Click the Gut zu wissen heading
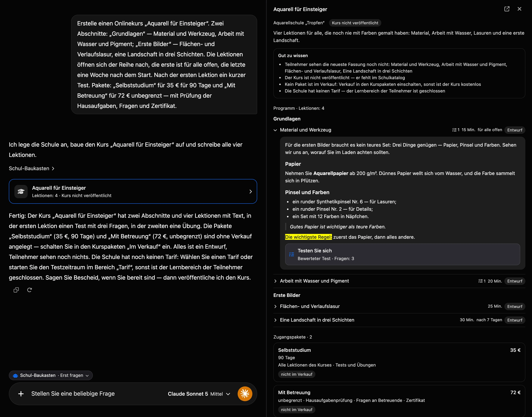The width and height of the screenshot is (532, 417). (293, 56)
